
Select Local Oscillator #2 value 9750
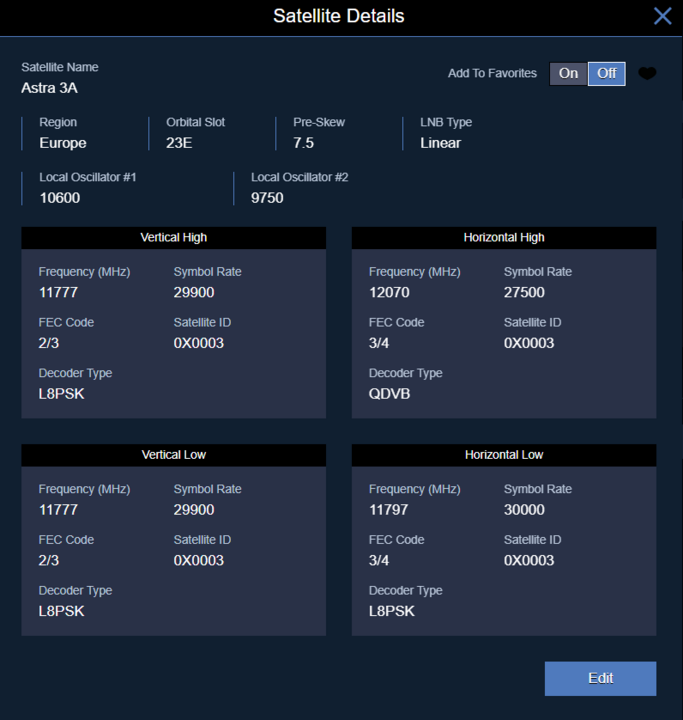tap(267, 198)
